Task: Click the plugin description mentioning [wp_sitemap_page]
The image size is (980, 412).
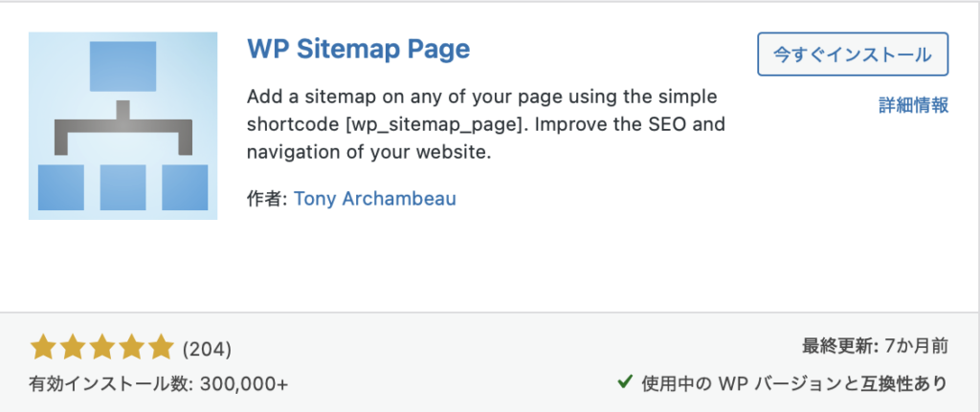Action: point(485,125)
